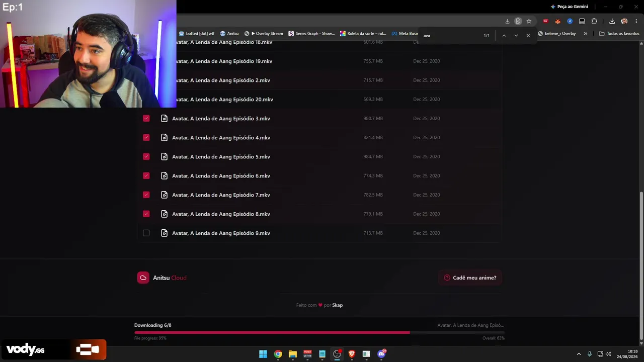
Task: Open Chrome downloads tray
Action: click(x=612, y=21)
